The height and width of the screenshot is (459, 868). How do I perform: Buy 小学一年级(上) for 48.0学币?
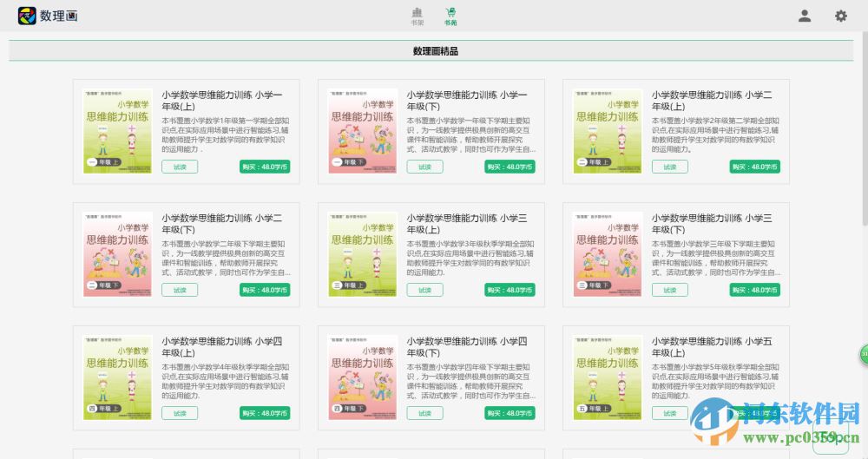(265, 167)
